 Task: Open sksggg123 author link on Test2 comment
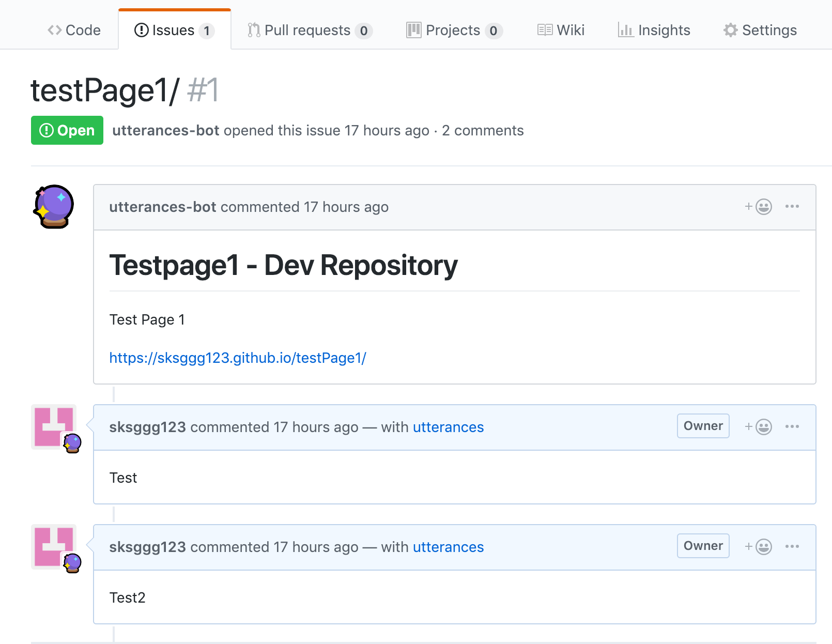(x=147, y=547)
